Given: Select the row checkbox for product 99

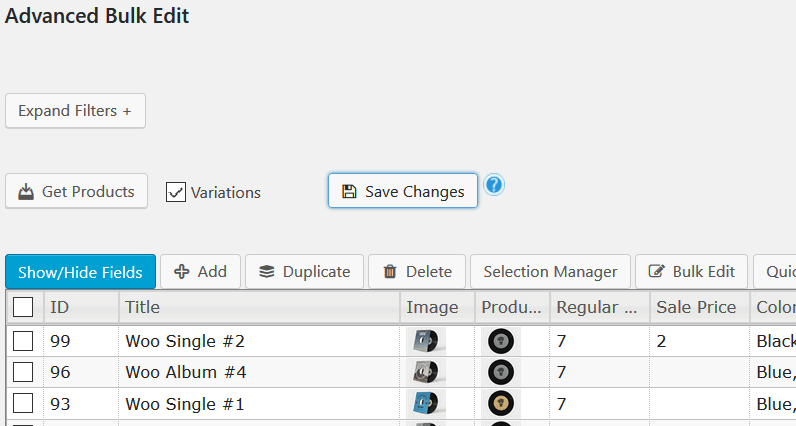Looking at the screenshot, I should tap(23, 341).
